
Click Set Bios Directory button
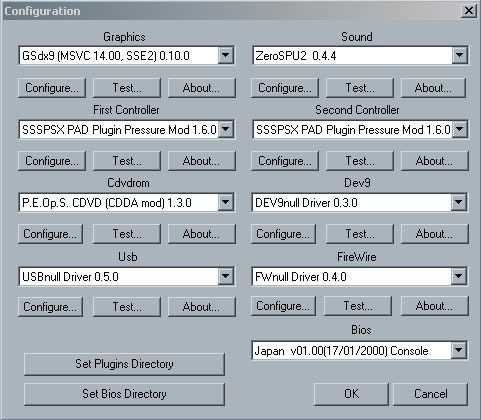point(124,394)
